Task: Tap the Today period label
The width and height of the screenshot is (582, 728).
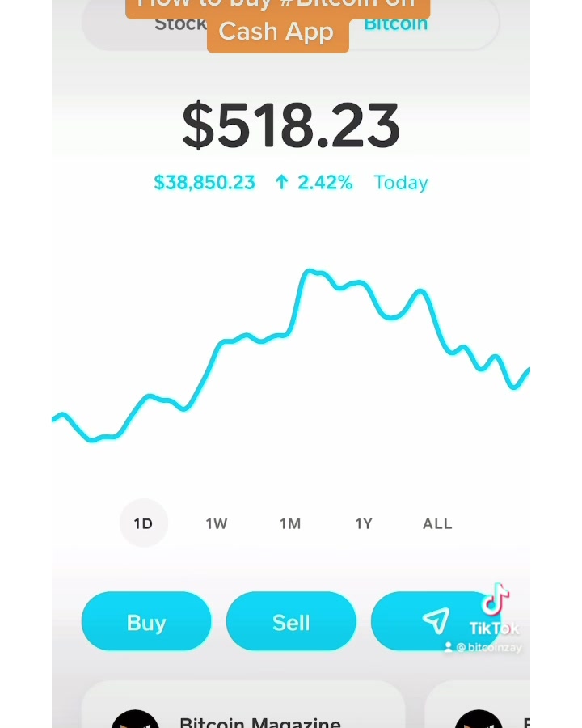Action: click(x=401, y=183)
